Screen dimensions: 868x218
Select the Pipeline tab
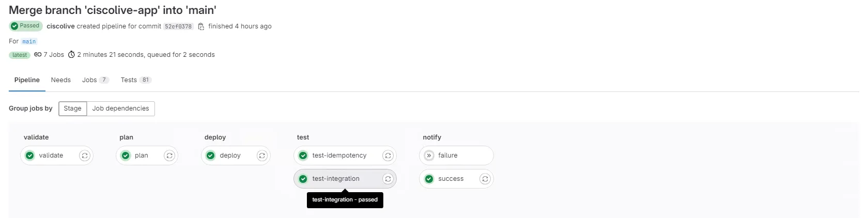pos(27,80)
